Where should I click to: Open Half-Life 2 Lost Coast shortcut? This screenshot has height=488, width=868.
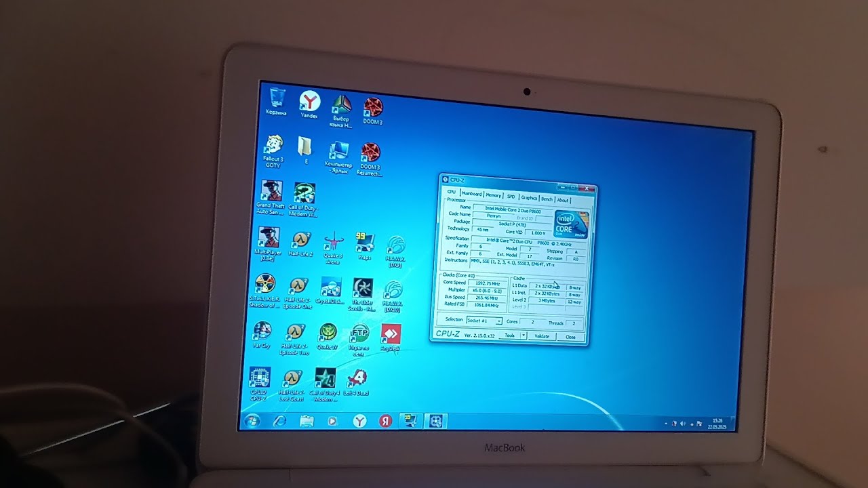[292, 384]
